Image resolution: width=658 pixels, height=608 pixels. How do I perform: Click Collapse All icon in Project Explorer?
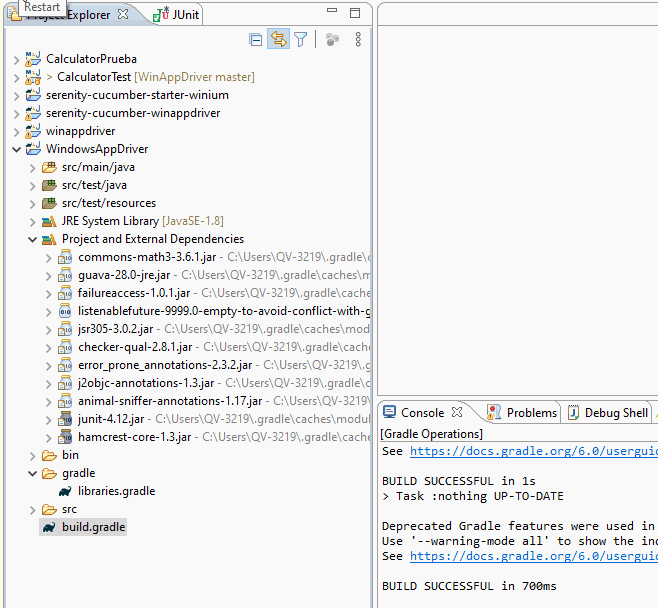coord(256,39)
